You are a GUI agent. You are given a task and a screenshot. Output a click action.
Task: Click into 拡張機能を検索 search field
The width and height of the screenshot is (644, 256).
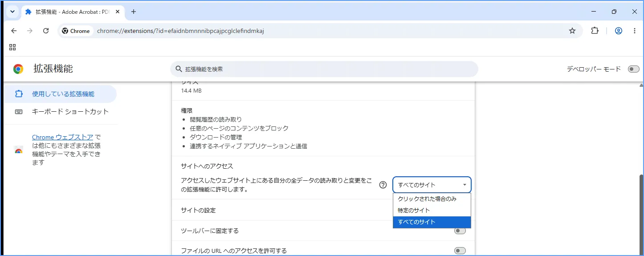pyautogui.click(x=324, y=69)
